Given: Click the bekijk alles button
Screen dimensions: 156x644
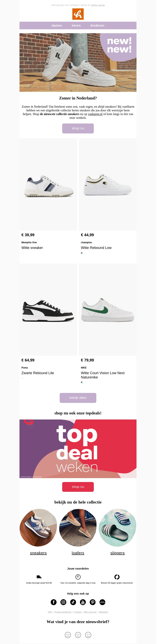Looking at the screenshot, I should click(78, 397).
